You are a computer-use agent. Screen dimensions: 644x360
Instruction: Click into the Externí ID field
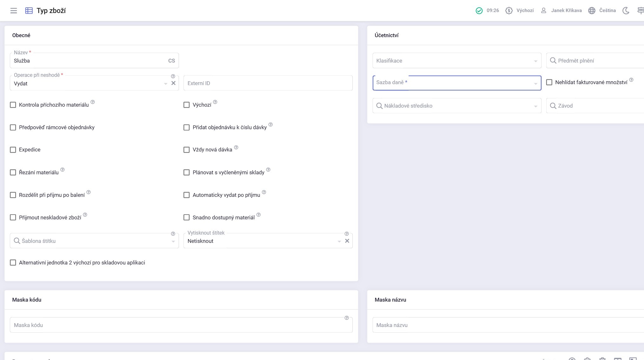coord(268,83)
